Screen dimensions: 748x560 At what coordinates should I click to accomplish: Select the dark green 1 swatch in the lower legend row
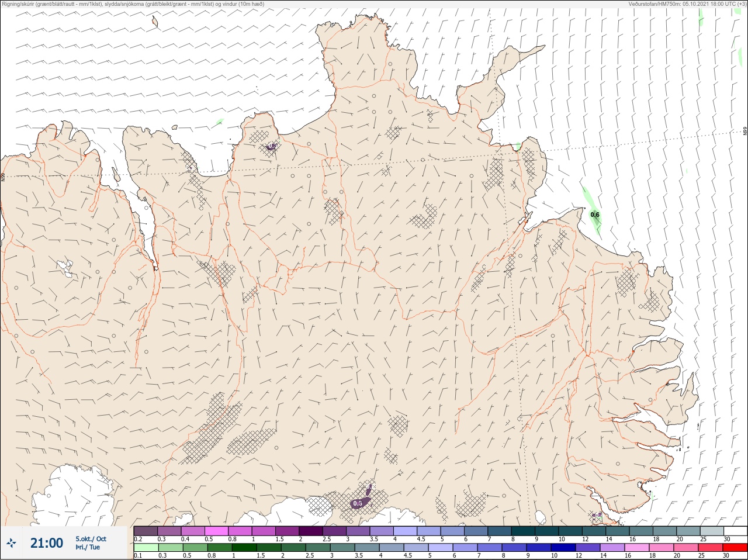point(244,548)
